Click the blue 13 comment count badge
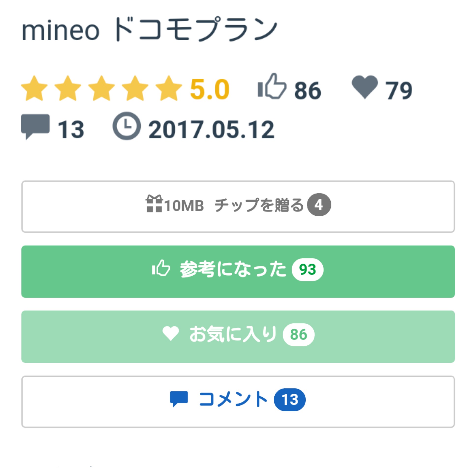This screenshot has width=476, height=476. pyautogui.click(x=289, y=400)
